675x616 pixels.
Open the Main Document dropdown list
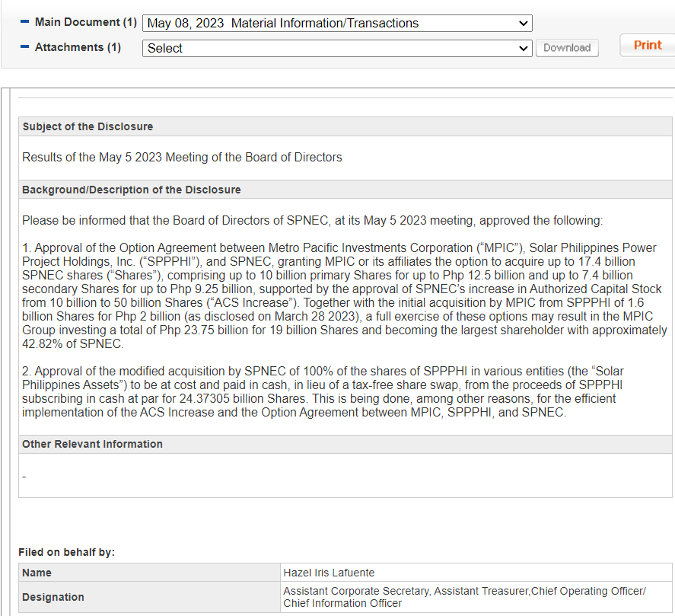(337, 24)
